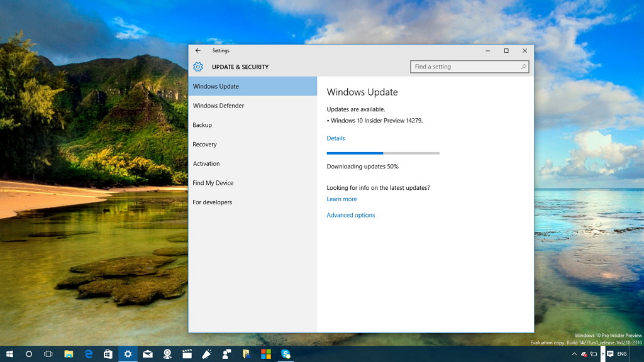Expand hidden icons in the system tray
644x362 pixels.
574,353
